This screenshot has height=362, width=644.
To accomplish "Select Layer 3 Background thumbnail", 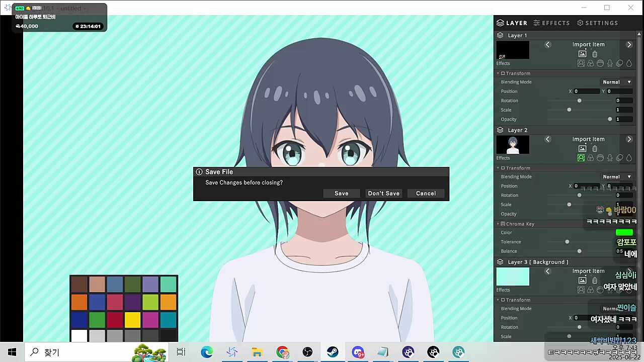I will 513,277.
